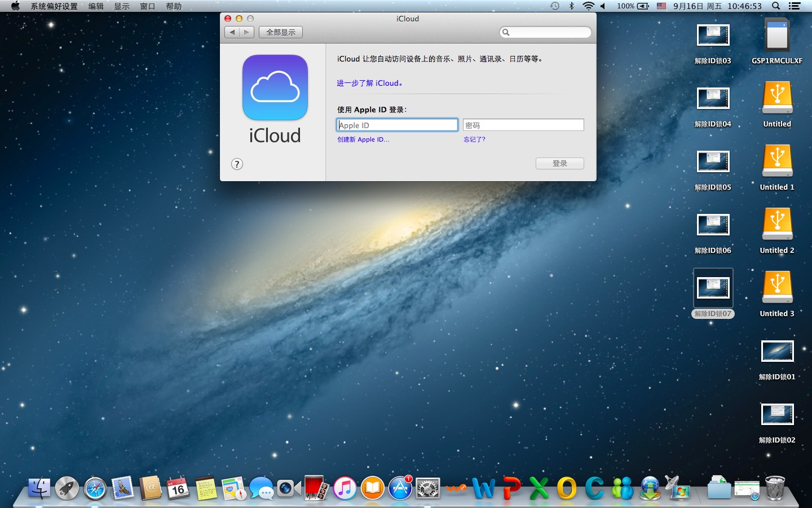Open Contacts address book in Dock

tap(151, 488)
